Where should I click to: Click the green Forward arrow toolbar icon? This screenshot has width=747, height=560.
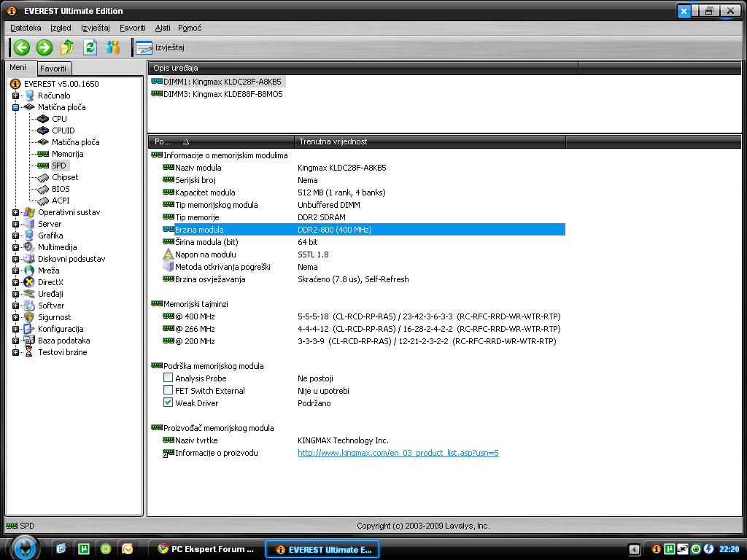[x=44, y=47]
